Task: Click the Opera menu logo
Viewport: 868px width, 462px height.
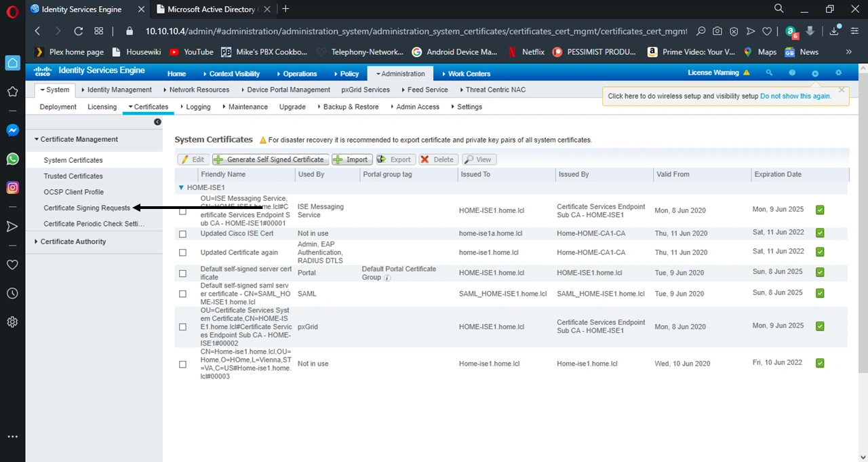Action: 12,12
